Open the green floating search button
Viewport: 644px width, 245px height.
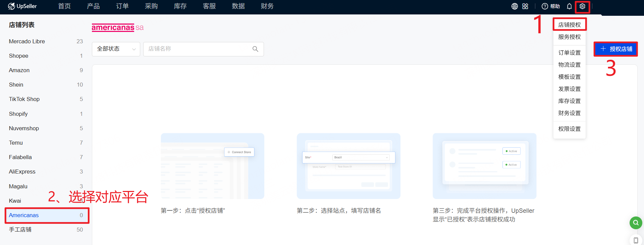636,223
